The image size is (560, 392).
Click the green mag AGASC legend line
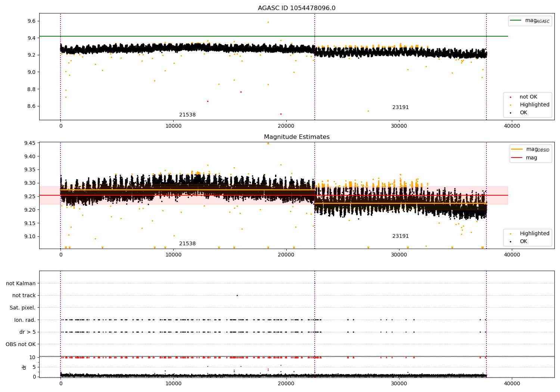(x=516, y=21)
